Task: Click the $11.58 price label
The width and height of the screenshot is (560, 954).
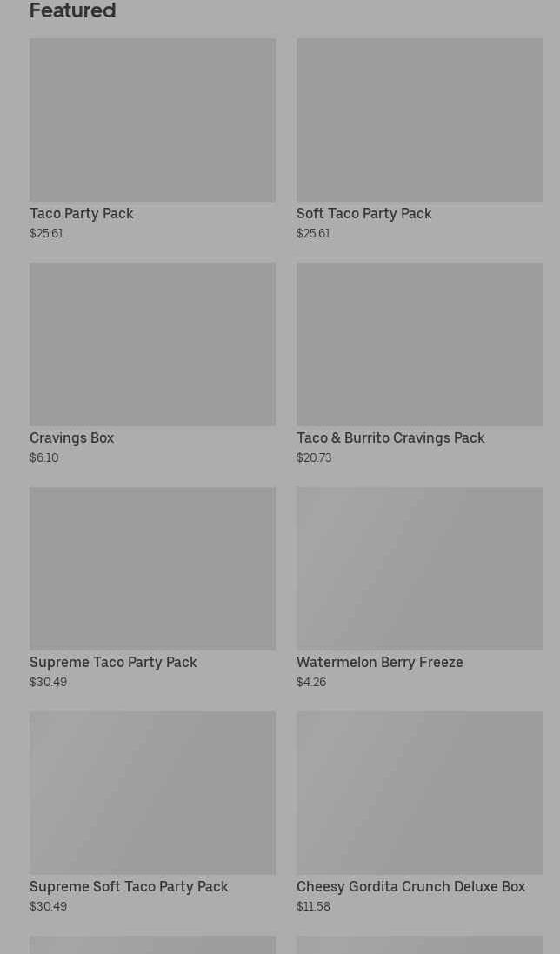Action: [313, 907]
